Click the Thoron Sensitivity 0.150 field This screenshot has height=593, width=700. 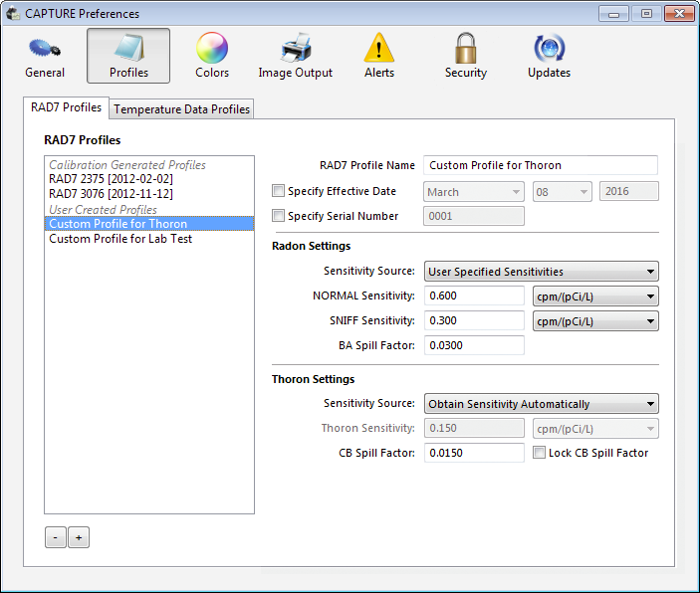474,429
